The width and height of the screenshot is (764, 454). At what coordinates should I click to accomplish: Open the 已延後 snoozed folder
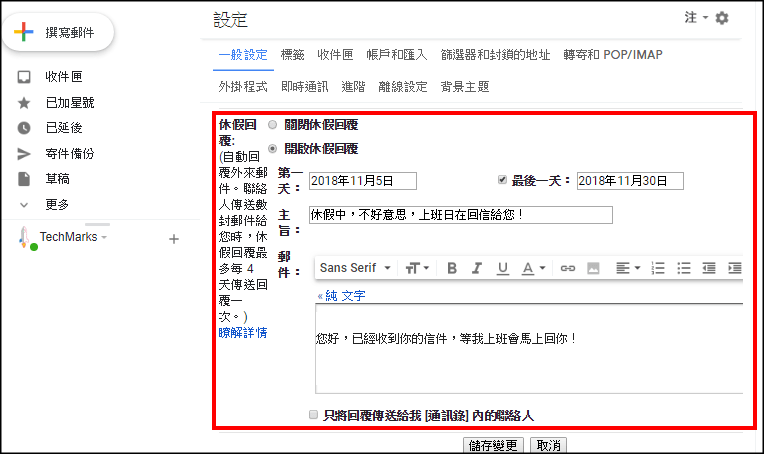point(64,128)
